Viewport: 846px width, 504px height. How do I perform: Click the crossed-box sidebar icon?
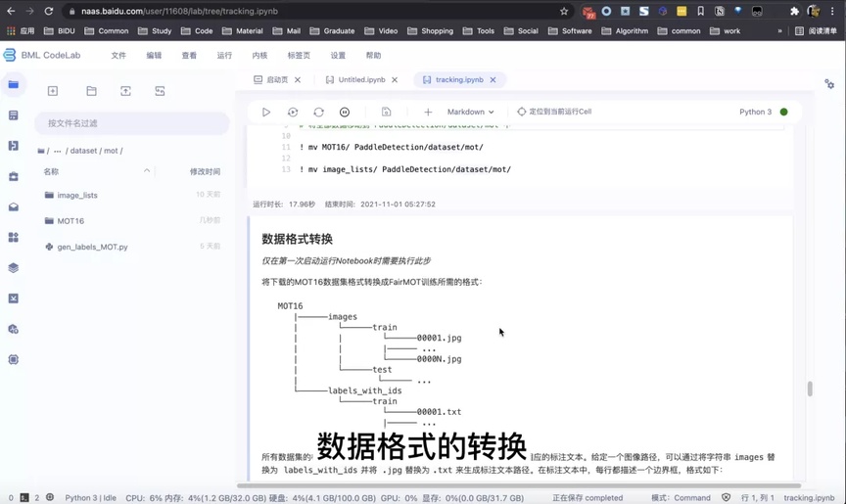pyautogui.click(x=14, y=298)
